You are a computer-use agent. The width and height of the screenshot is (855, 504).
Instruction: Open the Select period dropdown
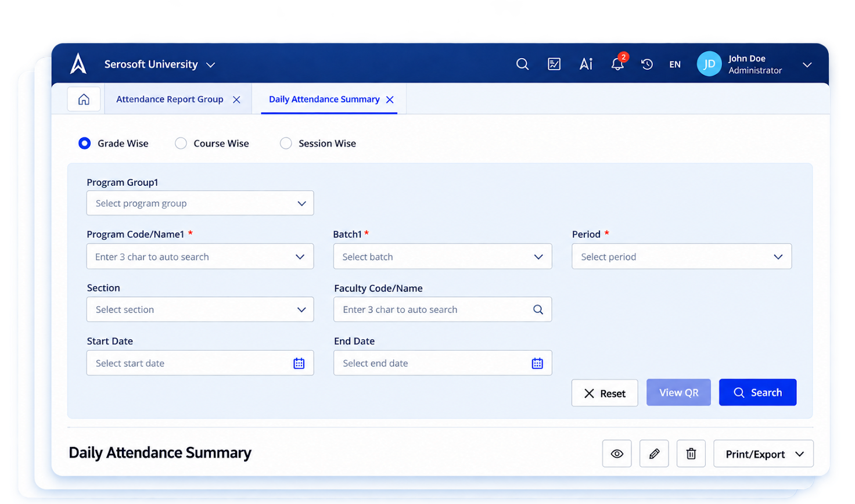tap(682, 257)
